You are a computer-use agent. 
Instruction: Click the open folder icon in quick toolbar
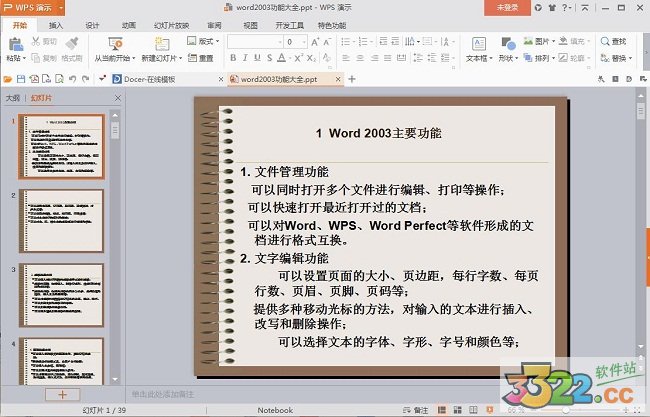click(8, 79)
